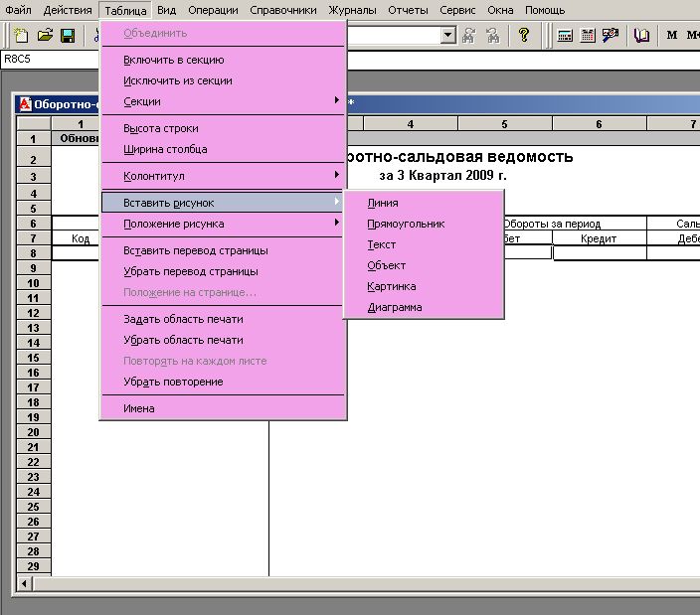Select Диаграмма in the insert submenu
Screen dimensions: 700x615
click(x=395, y=307)
